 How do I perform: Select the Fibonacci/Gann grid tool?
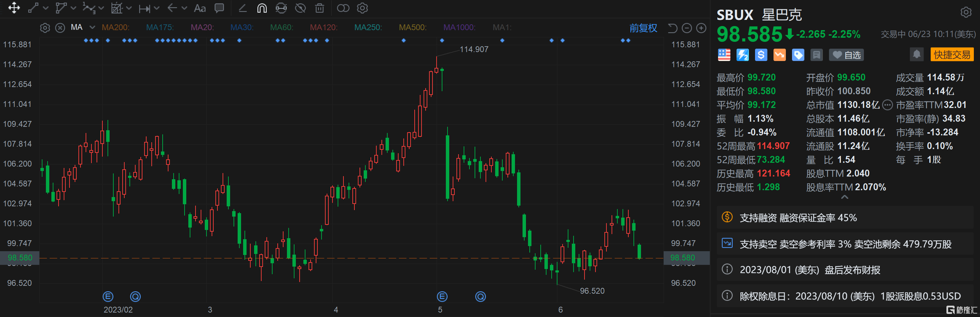coord(116,8)
